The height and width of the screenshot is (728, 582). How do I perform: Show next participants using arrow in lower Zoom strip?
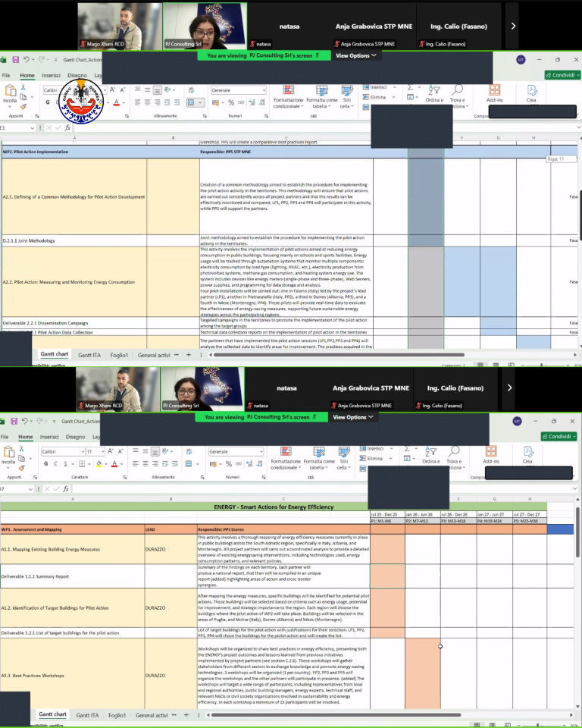[x=509, y=388]
